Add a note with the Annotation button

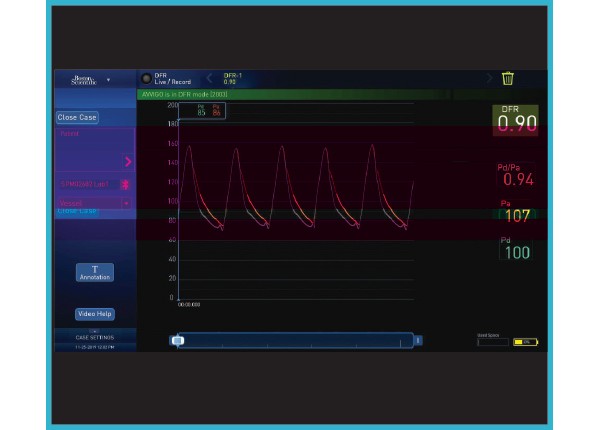95,272
